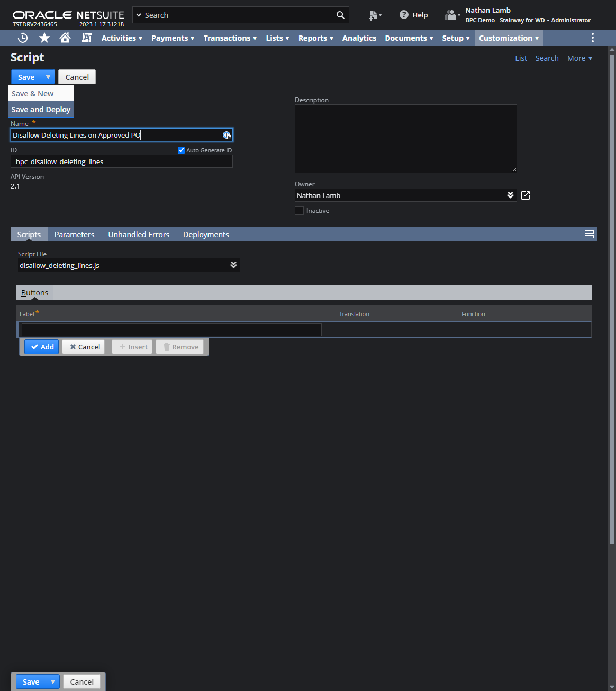Image resolution: width=616 pixels, height=691 pixels.
Task: Expand the More menu at top right
Action: pos(579,58)
